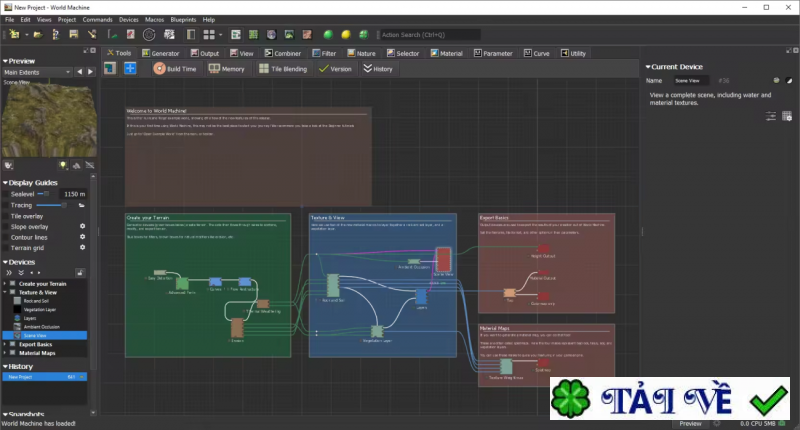Click the Version checkmark tool

[334, 69]
